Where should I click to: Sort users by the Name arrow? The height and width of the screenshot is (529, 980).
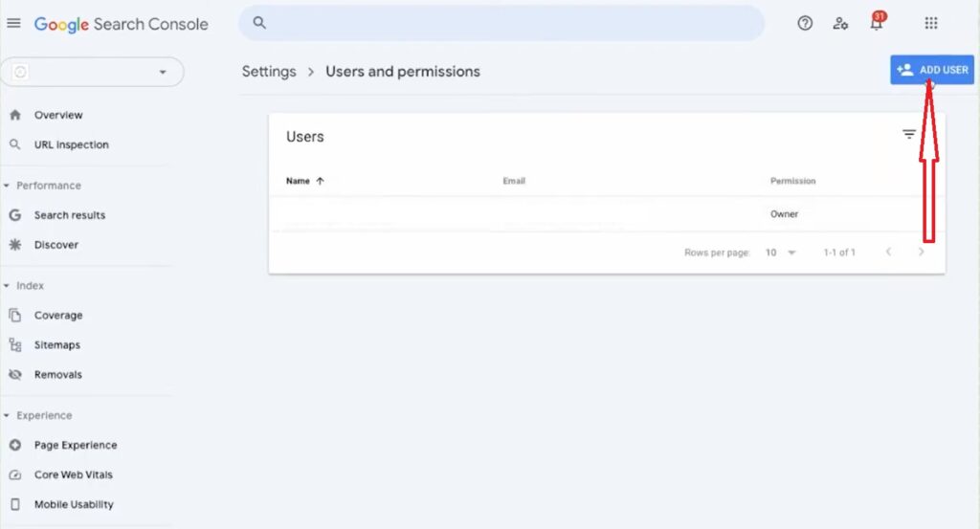coord(320,181)
